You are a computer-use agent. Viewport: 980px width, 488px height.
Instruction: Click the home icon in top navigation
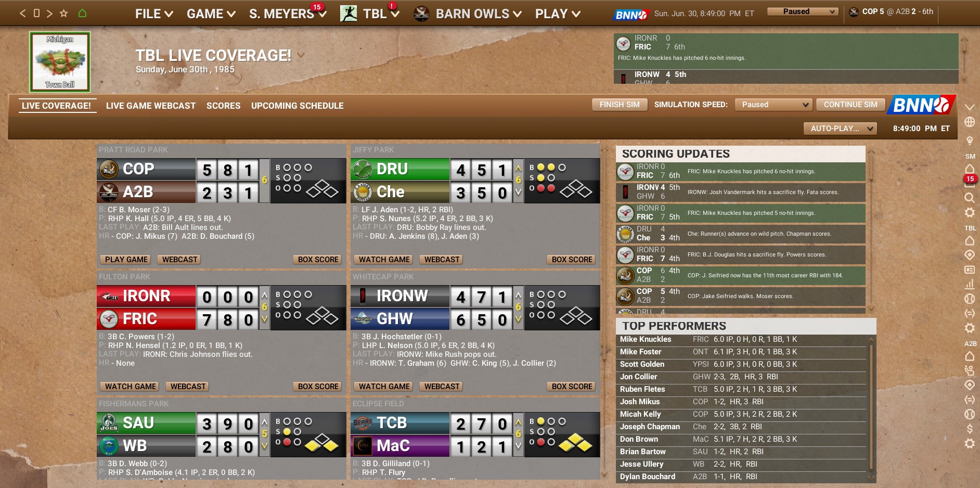(82, 14)
